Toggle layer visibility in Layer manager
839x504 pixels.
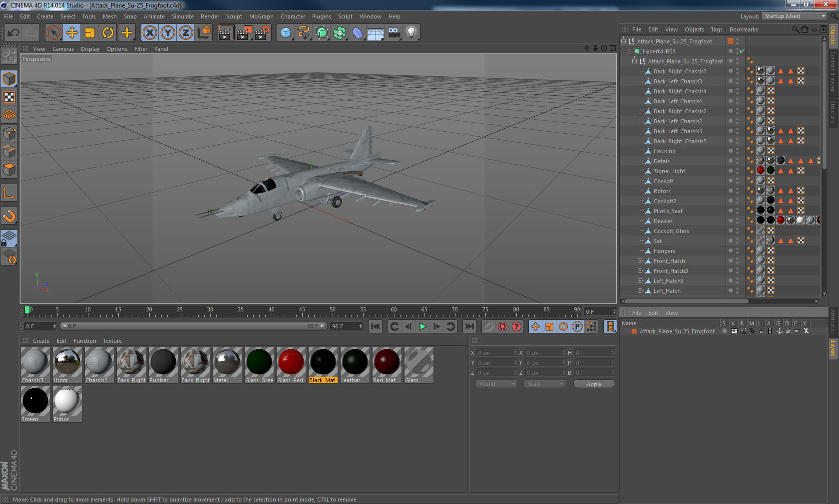point(734,331)
